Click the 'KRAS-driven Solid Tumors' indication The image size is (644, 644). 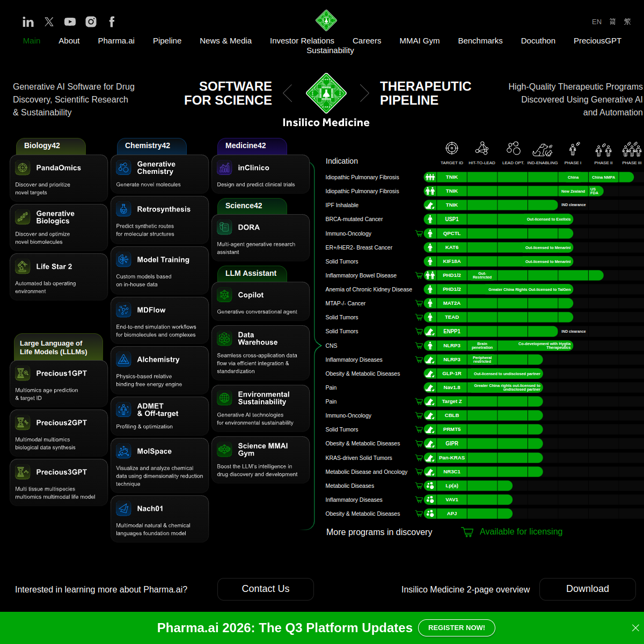tap(358, 458)
